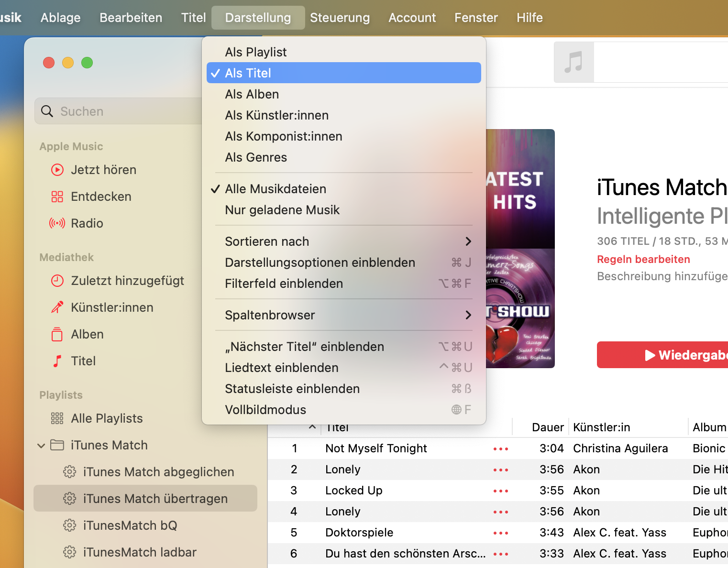Image resolution: width=728 pixels, height=568 pixels.
Task: Open more options for Du hast den schönsten Arsc…
Action: (501, 554)
